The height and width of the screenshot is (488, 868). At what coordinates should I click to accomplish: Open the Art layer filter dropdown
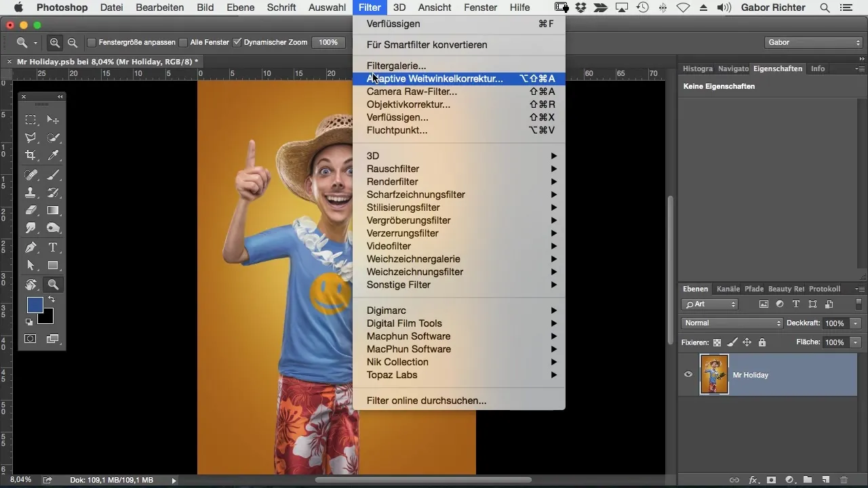coord(709,304)
